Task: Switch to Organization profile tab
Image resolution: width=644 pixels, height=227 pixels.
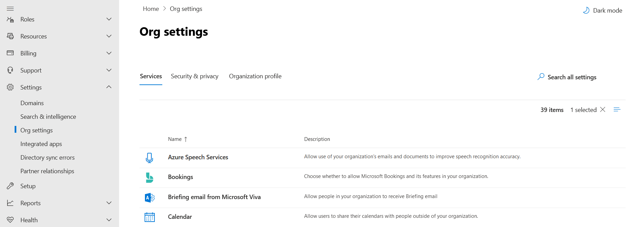Action: (255, 76)
